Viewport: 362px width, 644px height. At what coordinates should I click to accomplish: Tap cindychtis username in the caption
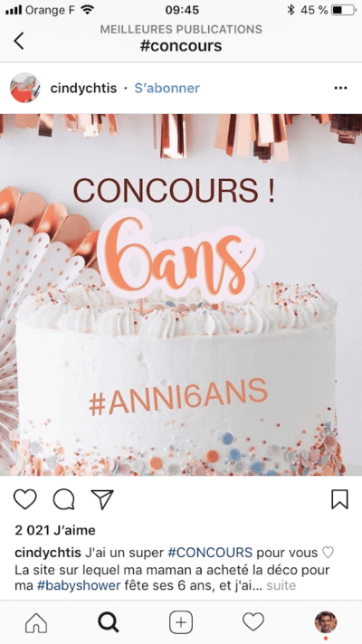click(x=48, y=553)
